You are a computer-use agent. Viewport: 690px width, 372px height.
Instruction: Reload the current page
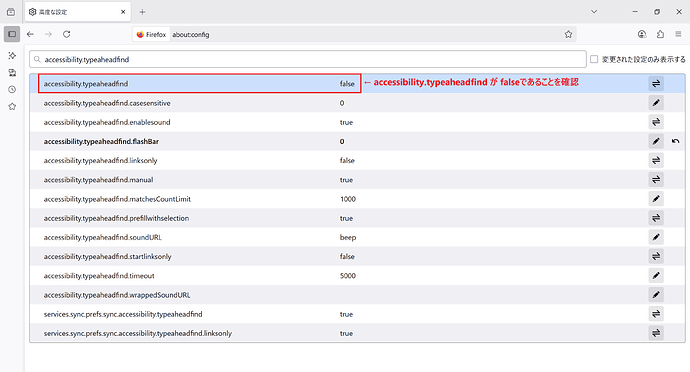click(x=66, y=34)
